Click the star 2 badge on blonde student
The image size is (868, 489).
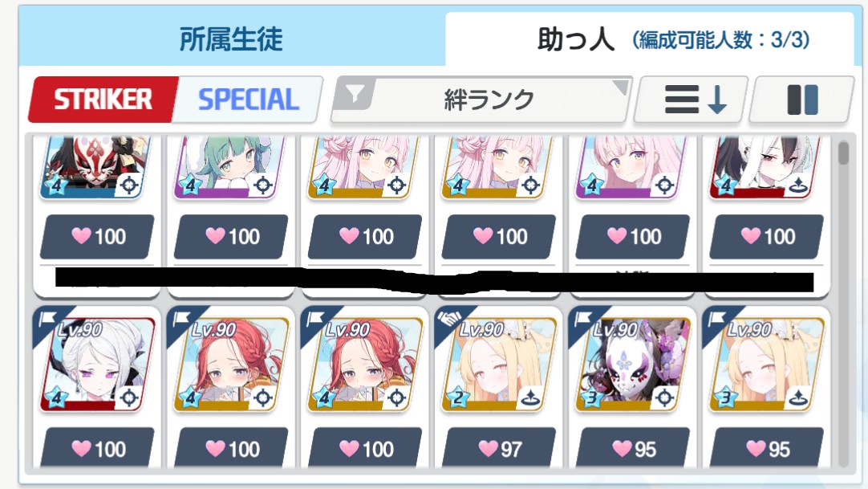pos(458,397)
